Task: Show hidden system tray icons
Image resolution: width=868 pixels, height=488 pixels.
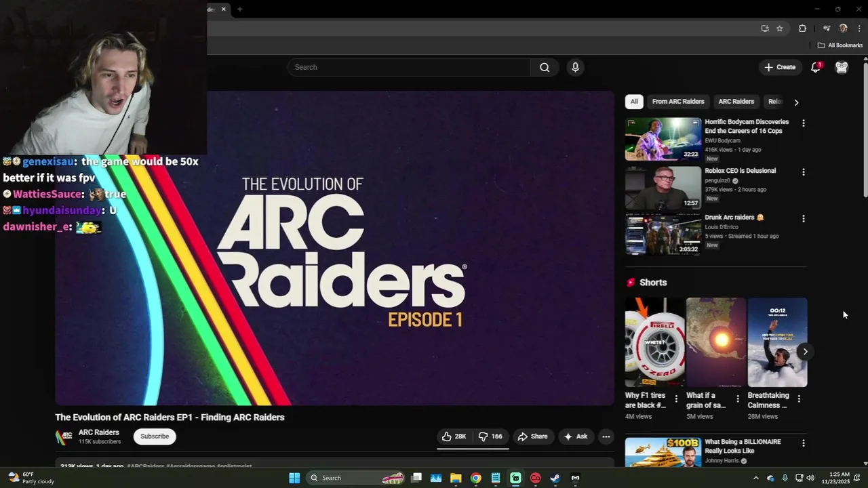Action: 757,478
